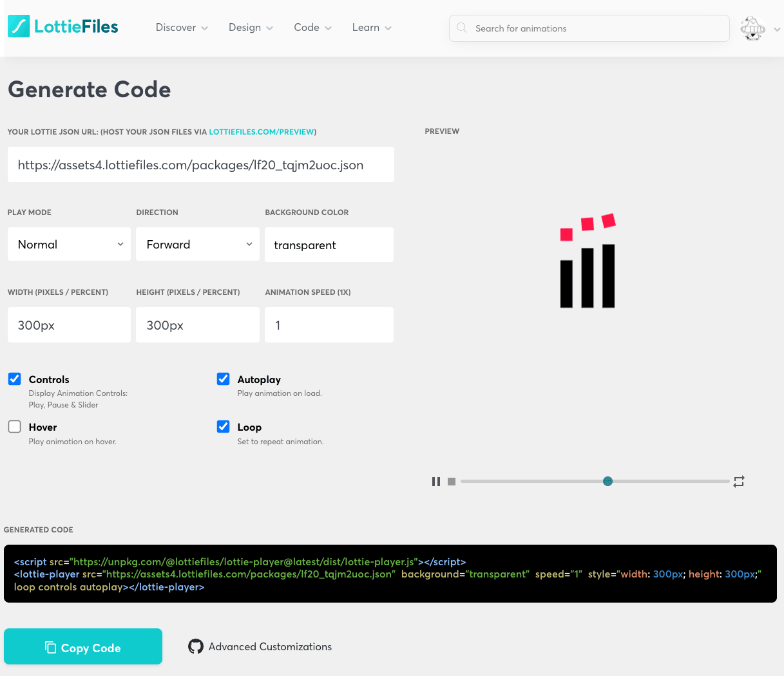This screenshot has height=676, width=784.
Task: Open the Discover menu
Action: 182,28
